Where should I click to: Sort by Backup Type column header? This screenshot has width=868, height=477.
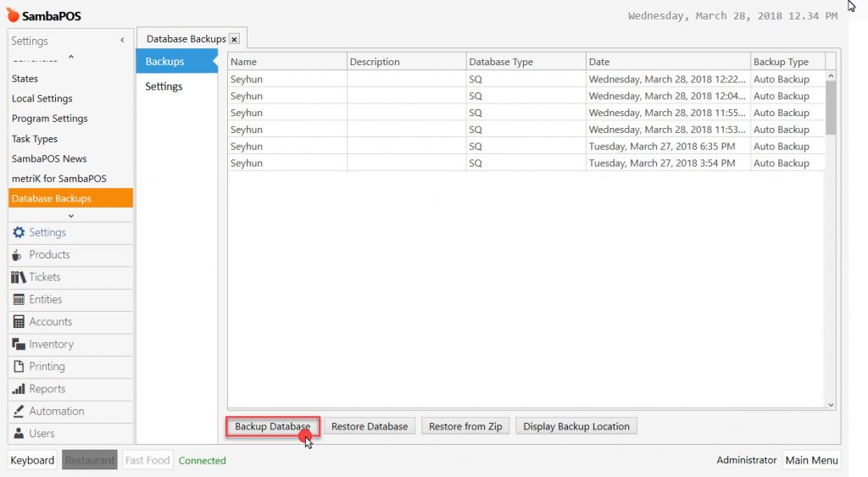click(787, 62)
